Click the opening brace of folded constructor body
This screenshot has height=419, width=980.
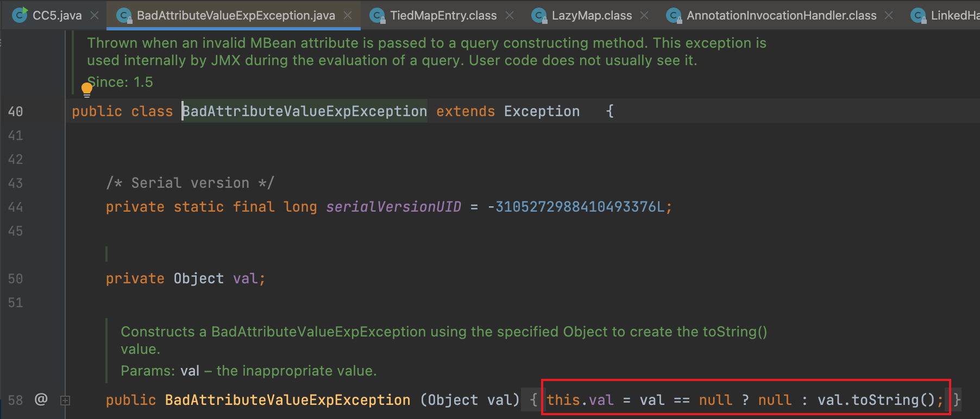pyautogui.click(x=533, y=400)
